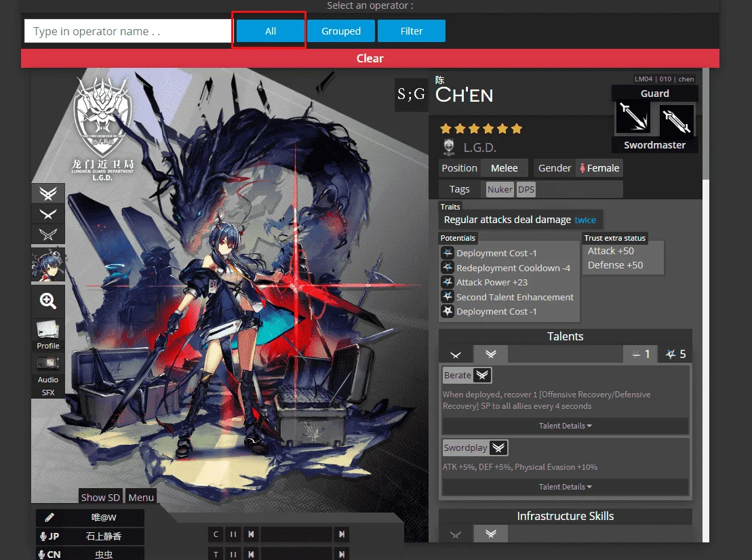Click the Second Talent Enhancement potential icon
Image resolution: width=752 pixels, height=560 pixels.
448,297
